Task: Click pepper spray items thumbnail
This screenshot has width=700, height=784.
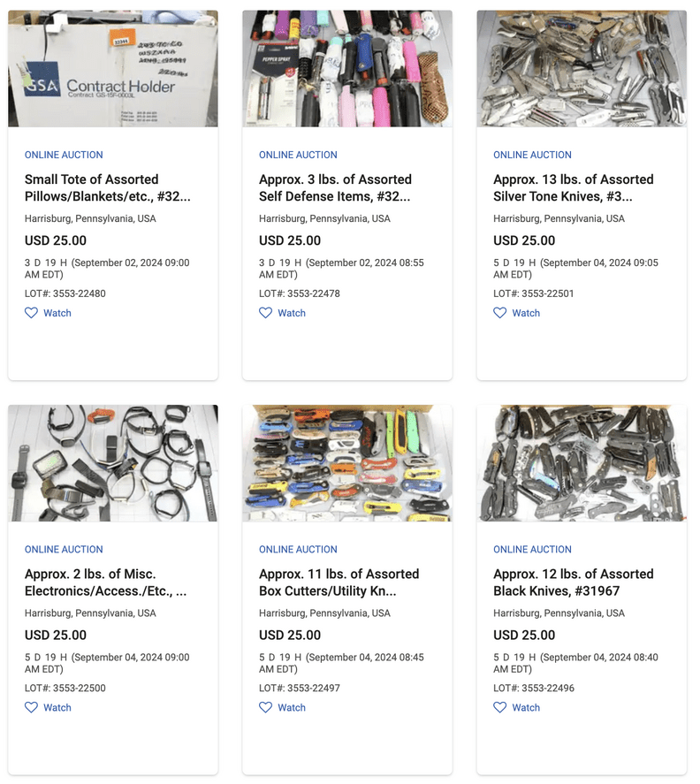Action: click(x=347, y=68)
